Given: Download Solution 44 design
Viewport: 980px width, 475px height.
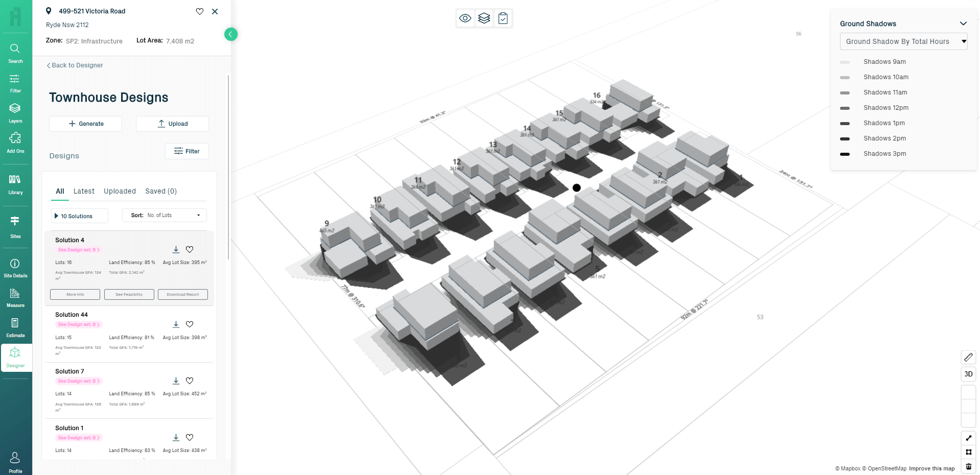Looking at the screenshot, I should coord(176,324).
